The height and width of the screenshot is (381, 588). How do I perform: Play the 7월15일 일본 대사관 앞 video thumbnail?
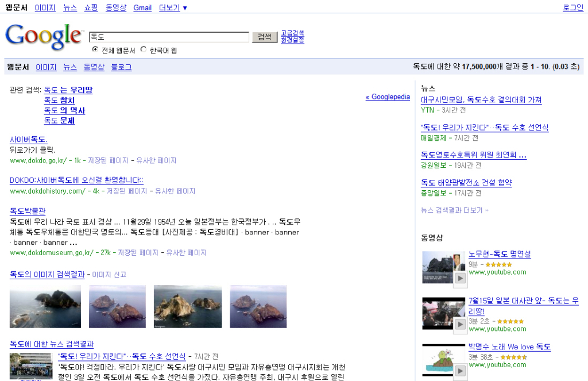[443, 313]
